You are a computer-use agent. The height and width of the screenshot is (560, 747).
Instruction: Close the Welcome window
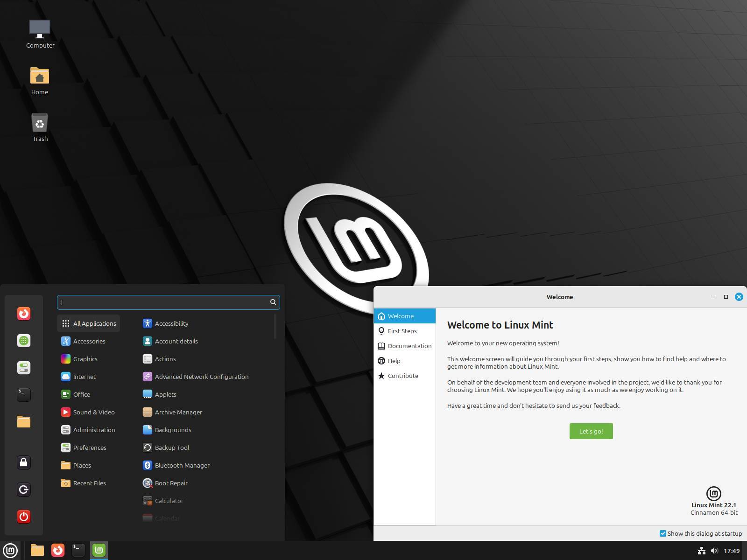point(739,297)
